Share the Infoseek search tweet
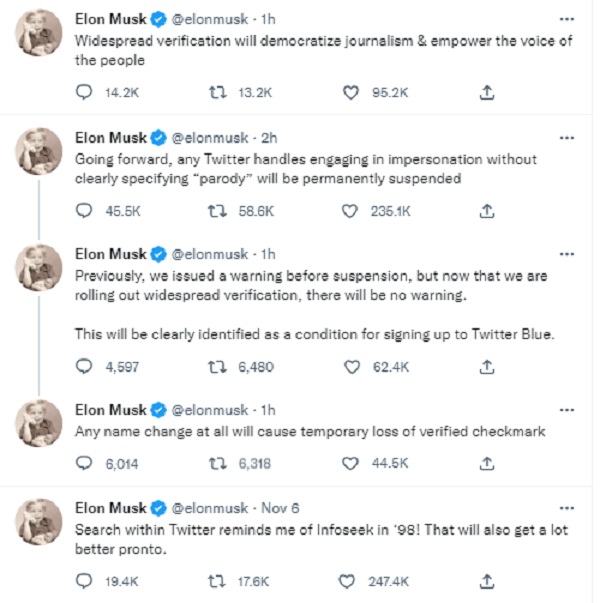Viewport: 600px width, 603px height. click(487, 579)
